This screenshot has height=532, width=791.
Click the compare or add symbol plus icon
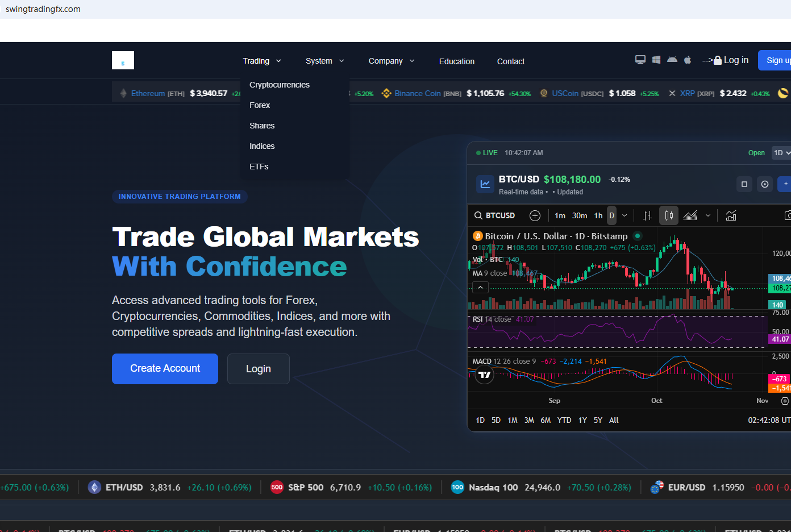pyautogui.click(x=535, y=215)
